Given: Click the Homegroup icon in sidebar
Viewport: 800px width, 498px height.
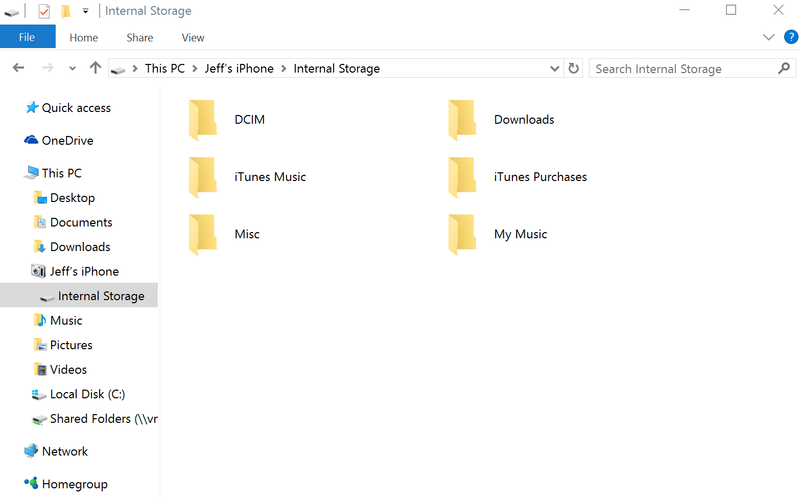Looking at the screenshot, I should 31,483.
